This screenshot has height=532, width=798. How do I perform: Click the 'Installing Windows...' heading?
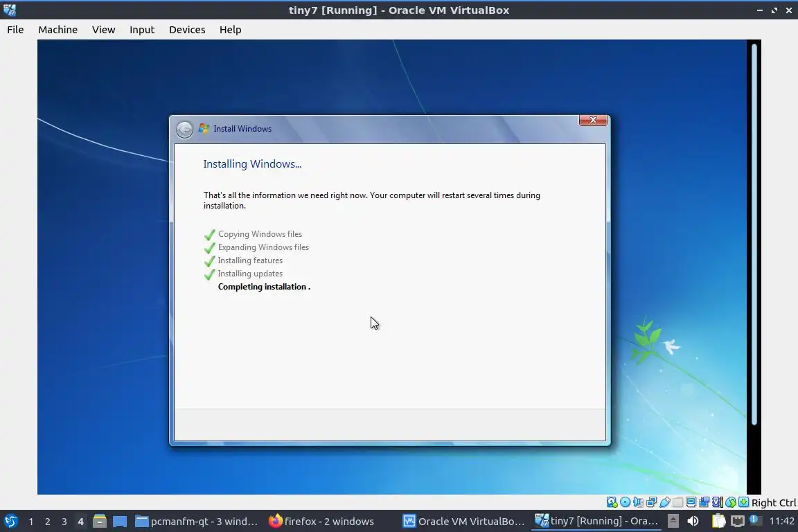coord(252,164)
